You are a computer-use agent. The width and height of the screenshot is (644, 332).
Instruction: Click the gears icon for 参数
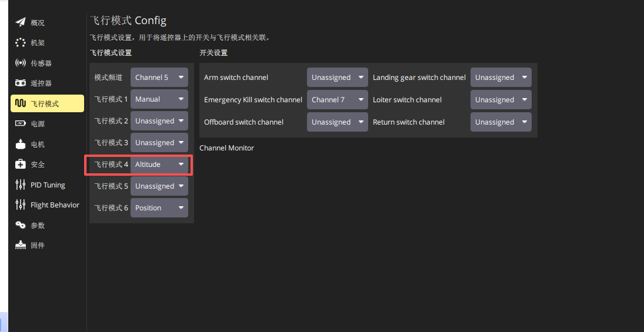click(x=21, y=225)
